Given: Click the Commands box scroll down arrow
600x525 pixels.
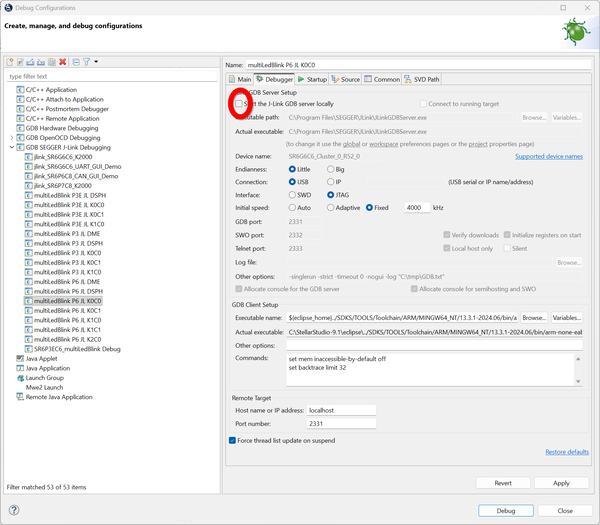Looking at the screenshot, I should coord(578,382).
